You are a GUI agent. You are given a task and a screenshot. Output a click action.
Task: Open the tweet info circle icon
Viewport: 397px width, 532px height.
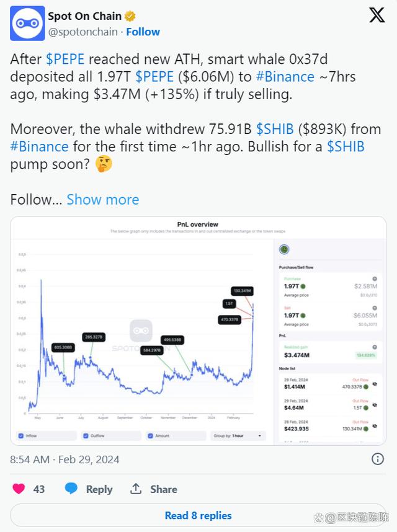tap(378, 459)
